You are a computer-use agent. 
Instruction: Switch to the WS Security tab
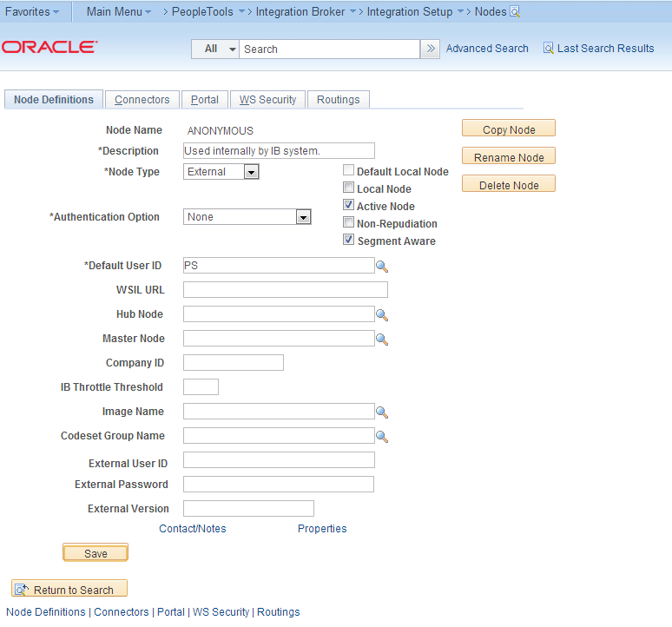tap(267, 99)
